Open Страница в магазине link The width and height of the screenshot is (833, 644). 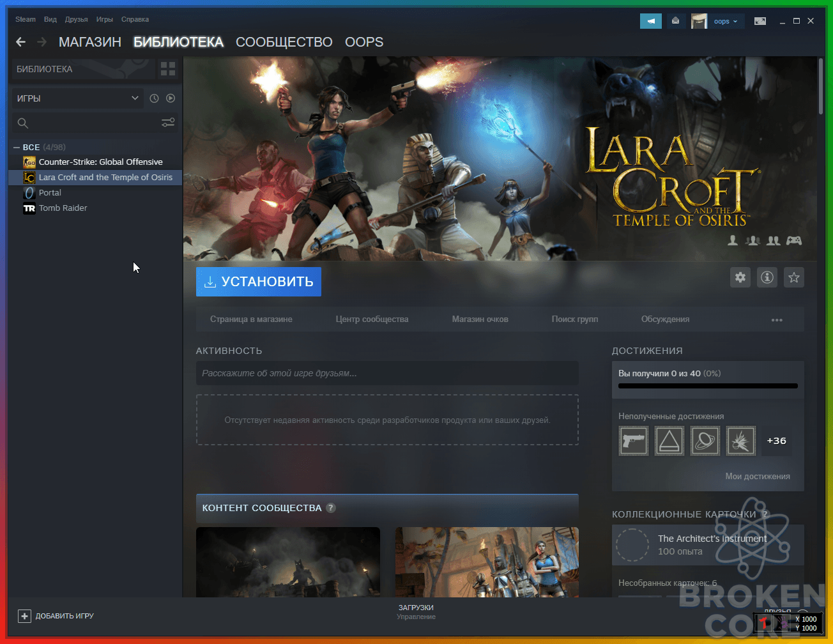(x=251, y=319)
